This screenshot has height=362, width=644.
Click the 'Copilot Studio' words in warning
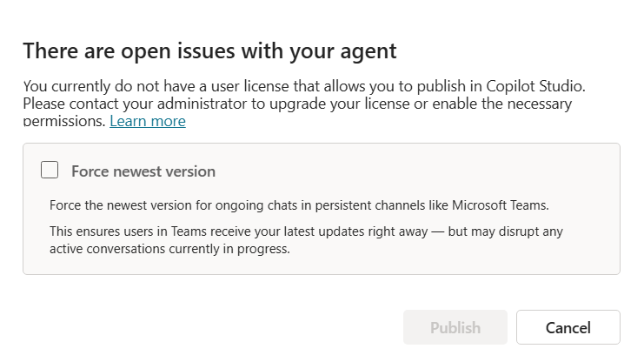pyautogui.click(x=535, y=86)
